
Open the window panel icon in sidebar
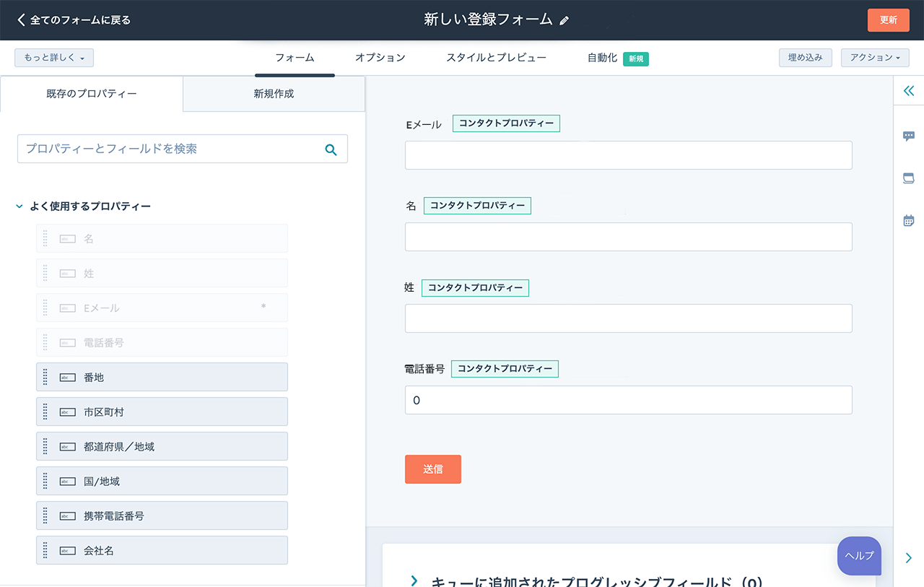pos(909,178)
